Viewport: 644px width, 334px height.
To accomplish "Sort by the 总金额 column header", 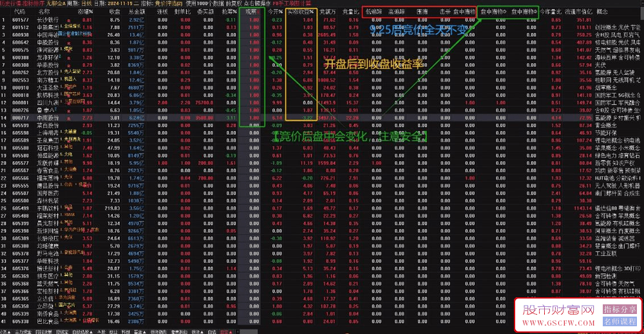I will tap(137, 12).
